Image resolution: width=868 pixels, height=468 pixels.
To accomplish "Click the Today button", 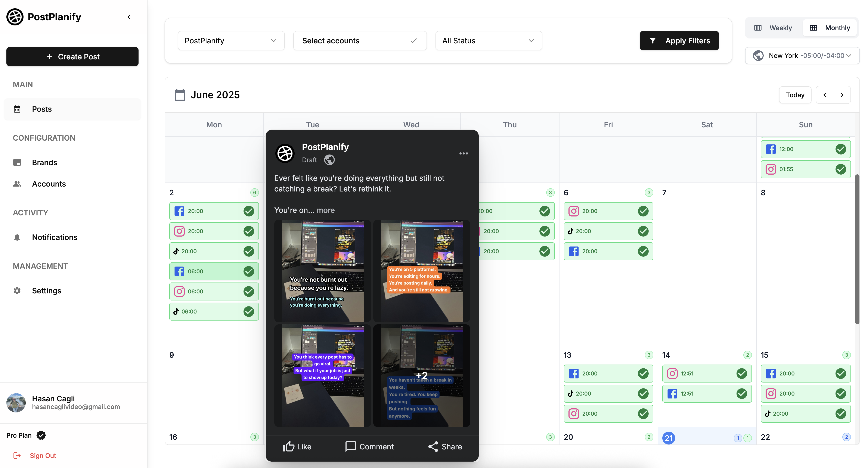I will pos(795,95).
